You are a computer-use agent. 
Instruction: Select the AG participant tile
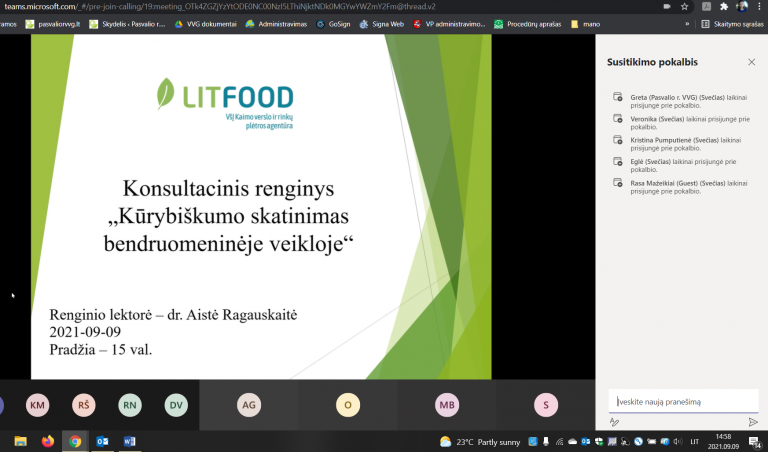pyautogui.click(x=249, y=405)
